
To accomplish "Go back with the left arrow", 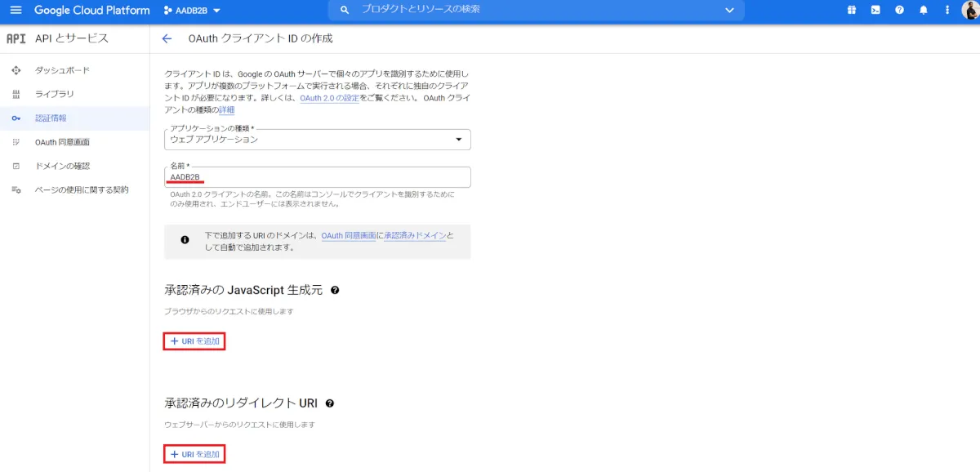I will coord(167,38).
